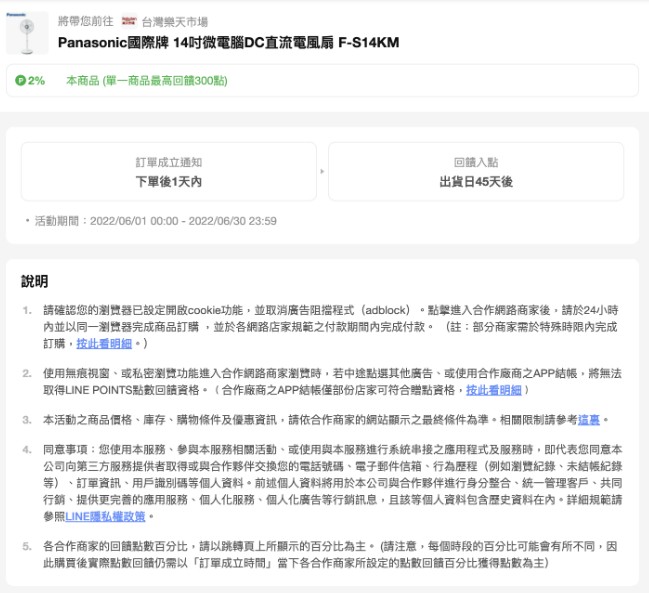649x593 pixels.
Task: Click the 將帶您前往 text
Action: click(86, 21)
